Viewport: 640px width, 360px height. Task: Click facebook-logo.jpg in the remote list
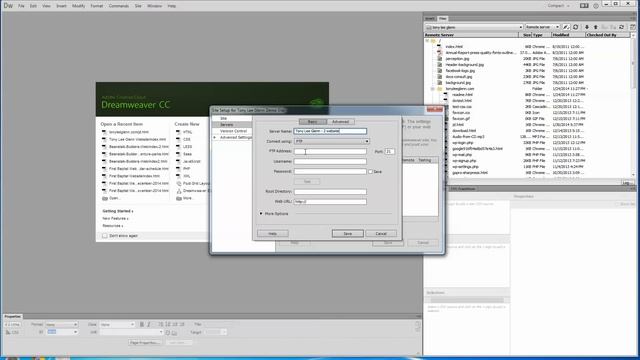tap(460, 71)
